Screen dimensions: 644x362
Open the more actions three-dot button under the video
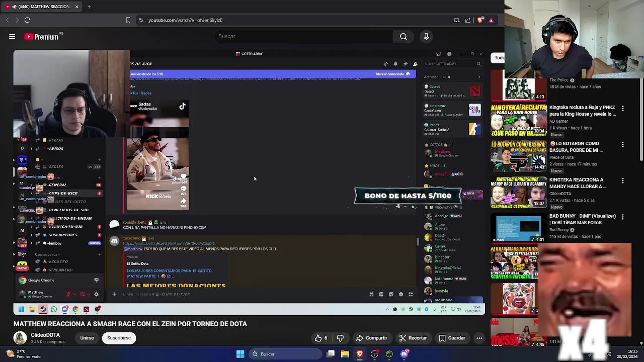tap(479, 338)
